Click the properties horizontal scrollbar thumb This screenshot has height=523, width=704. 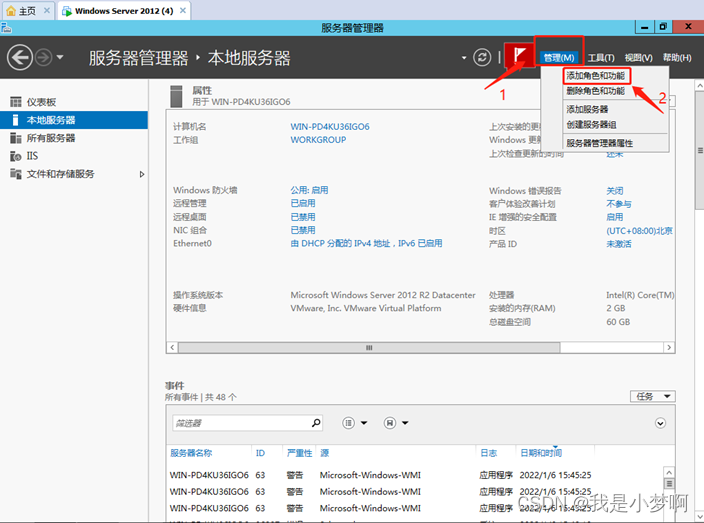[x=369, y=347]
